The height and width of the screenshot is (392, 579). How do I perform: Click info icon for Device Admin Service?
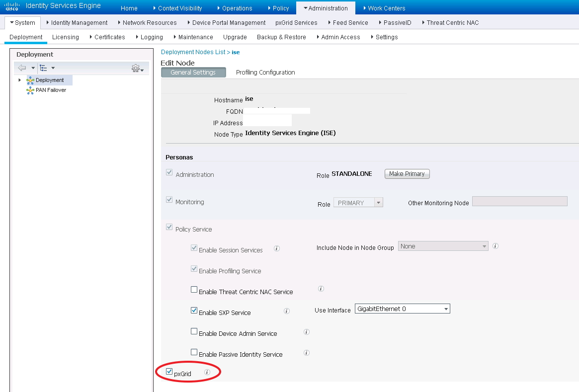[307, 332]
